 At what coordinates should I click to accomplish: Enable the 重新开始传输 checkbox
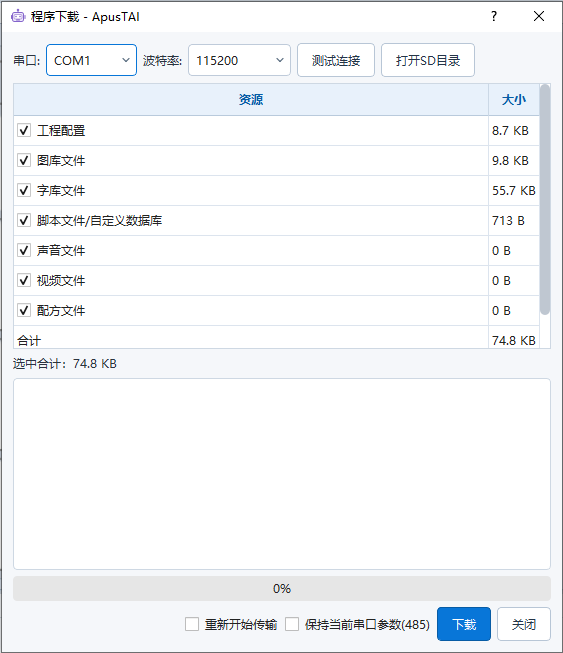coord(192,624)
